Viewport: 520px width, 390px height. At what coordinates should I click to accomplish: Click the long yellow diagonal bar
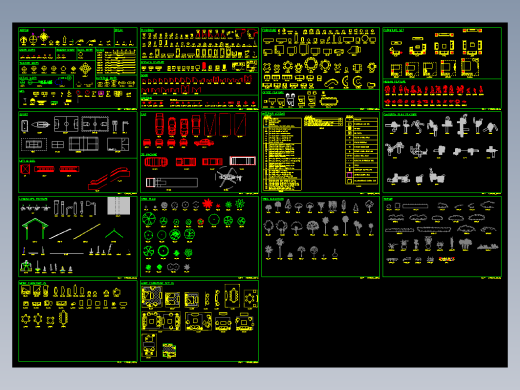[x=87, y=231]
